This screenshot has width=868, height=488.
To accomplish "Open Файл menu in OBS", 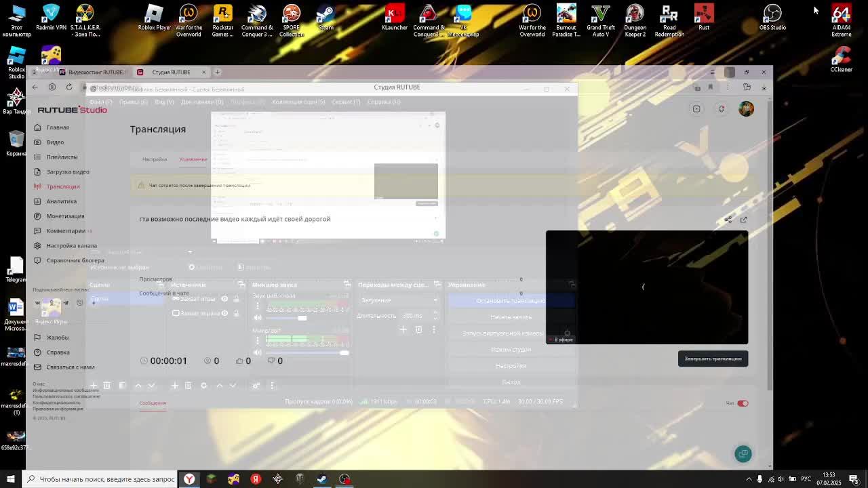I will coord(100,102).
